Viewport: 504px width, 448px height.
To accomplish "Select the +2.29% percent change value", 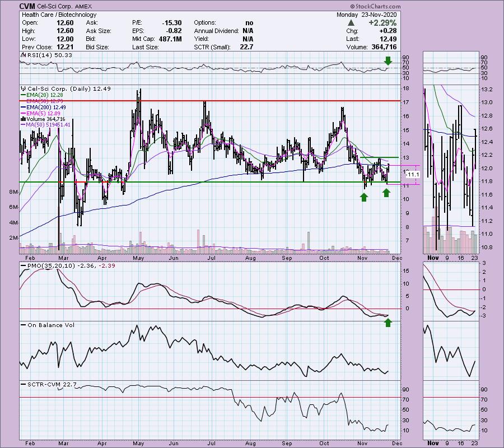I will click(382, 23).
